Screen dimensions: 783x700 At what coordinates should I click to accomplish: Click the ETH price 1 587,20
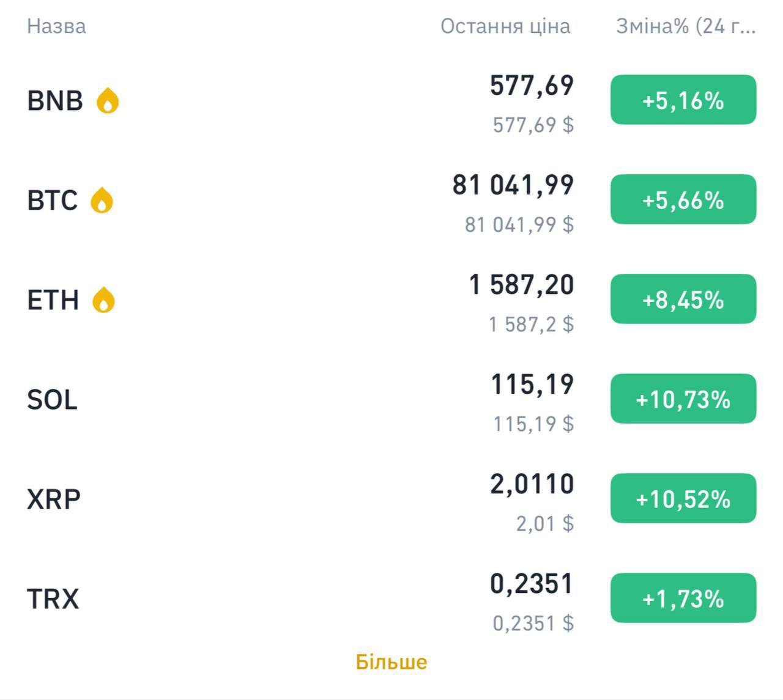[521, 285]
